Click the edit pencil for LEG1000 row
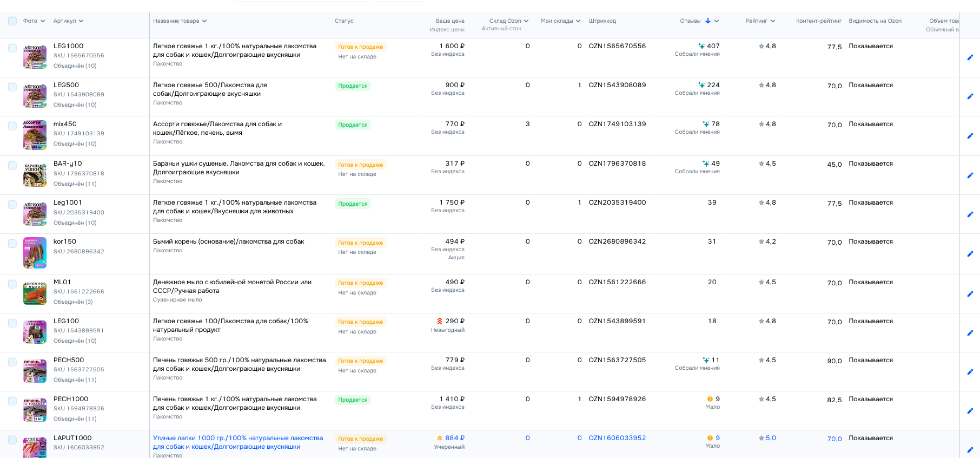 tap(970, 57)
